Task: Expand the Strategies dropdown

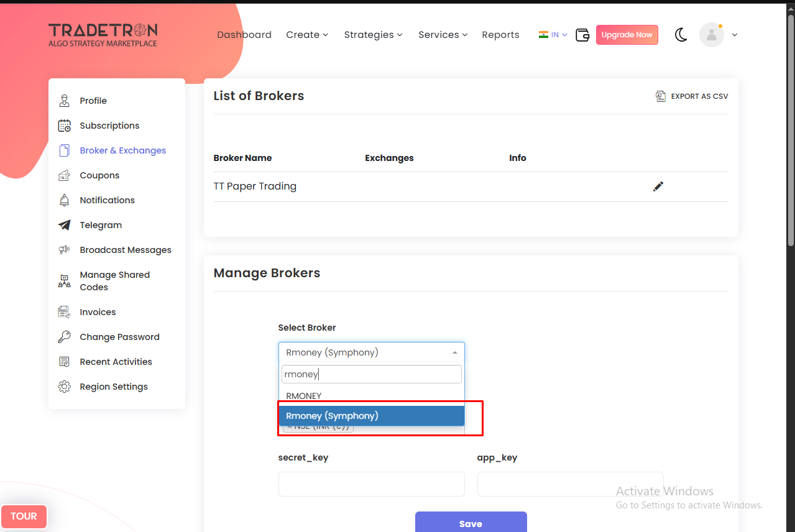Action: click(x=373, y=35)
